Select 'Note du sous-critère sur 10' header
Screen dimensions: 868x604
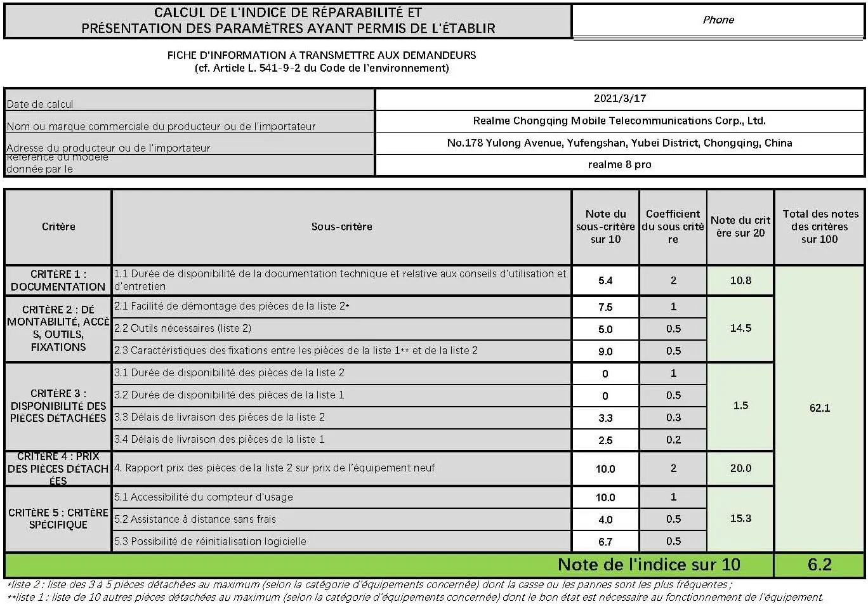[605, 226]
